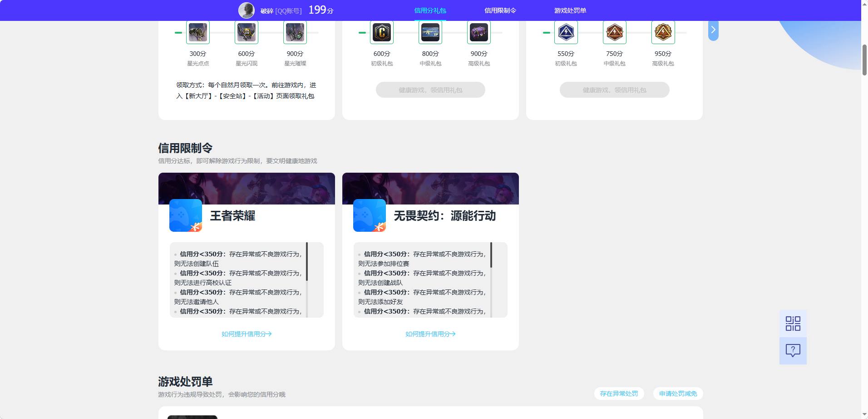Switch to 信用分礼包 tab
This screenshot has width=868, height=419.
pos(430,10)
